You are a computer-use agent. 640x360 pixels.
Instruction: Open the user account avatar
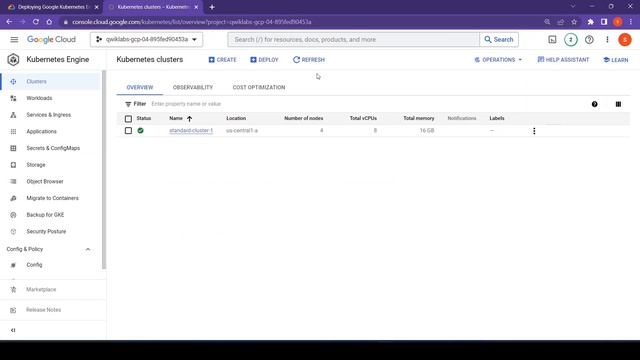coord(625,40)
